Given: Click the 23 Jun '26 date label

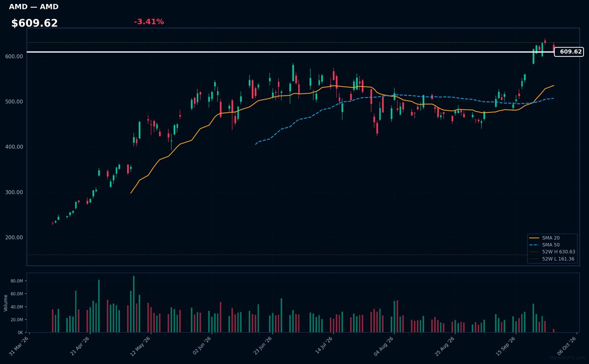Looking at the screenshot, I should (x=264, y=346).
